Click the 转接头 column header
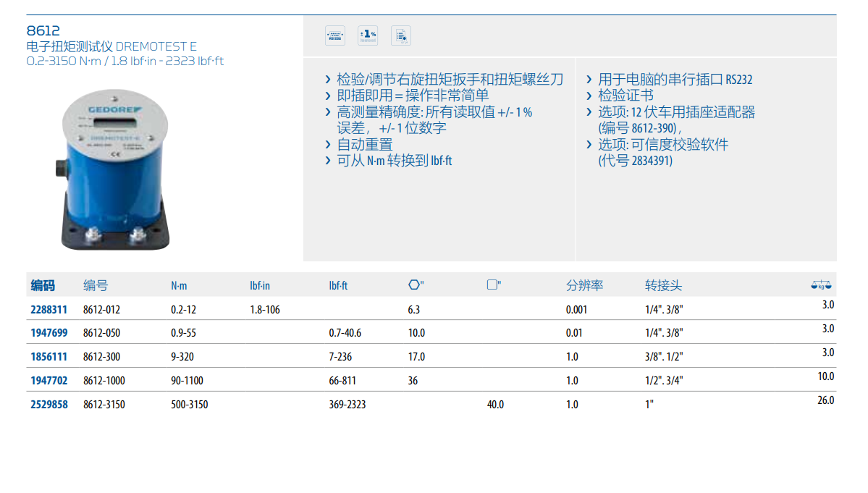Screen dimensions: 868x493 (x=663, y=285)
